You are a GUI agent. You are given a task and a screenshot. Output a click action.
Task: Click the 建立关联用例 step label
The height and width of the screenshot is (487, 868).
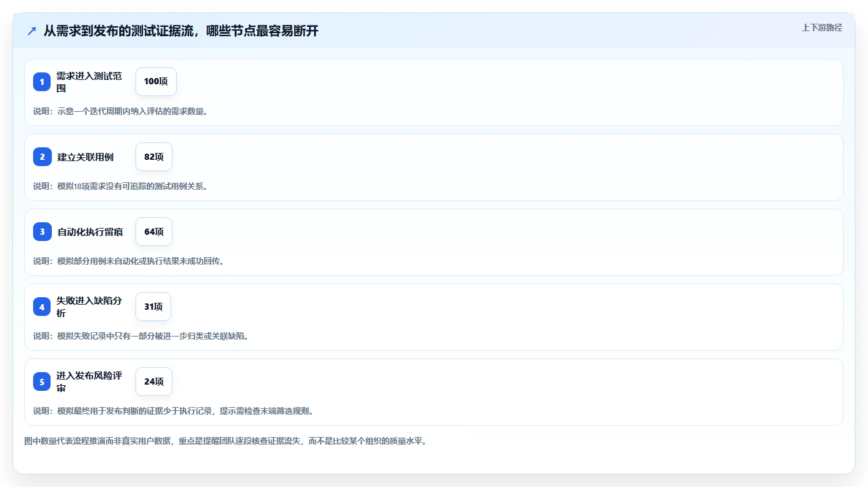tap(86, 157)
